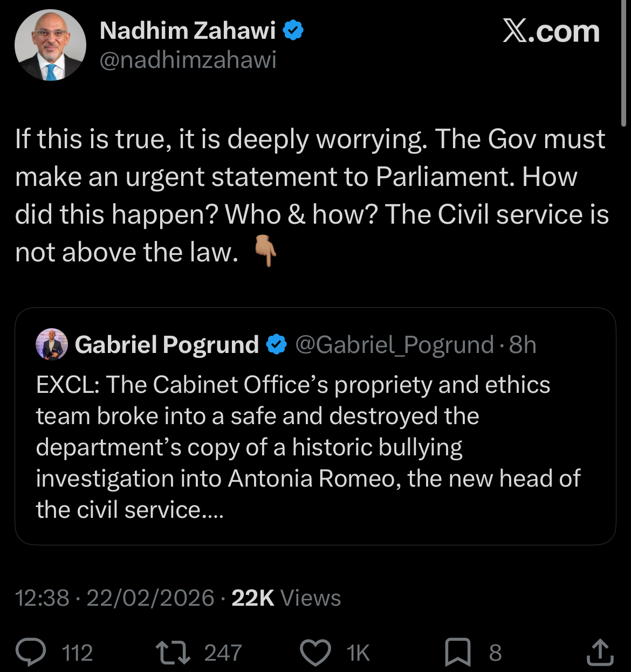
Task: Open Nadhim Zahawi's profile picture
Action: click(x=50, y=45)
